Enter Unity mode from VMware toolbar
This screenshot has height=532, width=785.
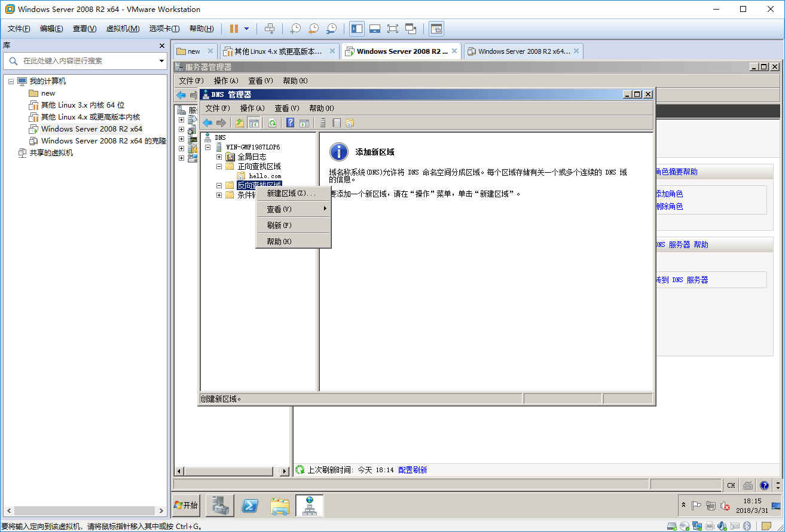410,28
